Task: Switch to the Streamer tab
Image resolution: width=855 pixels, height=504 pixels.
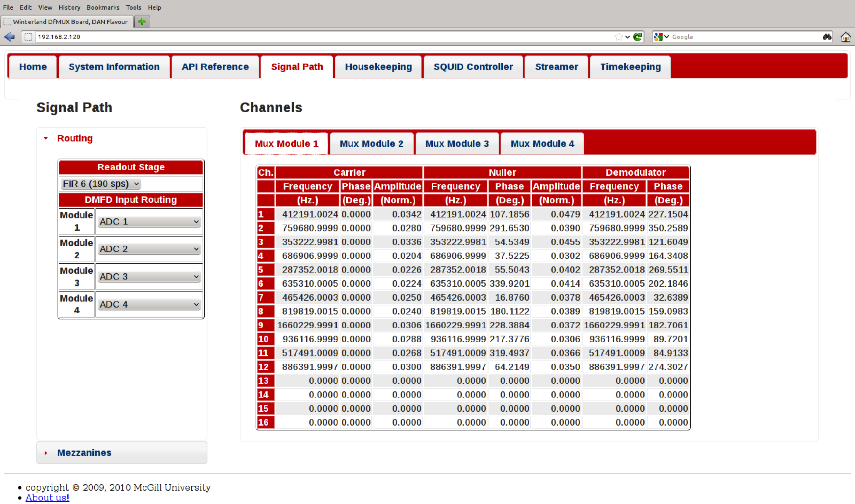Action: click(557, 67)
